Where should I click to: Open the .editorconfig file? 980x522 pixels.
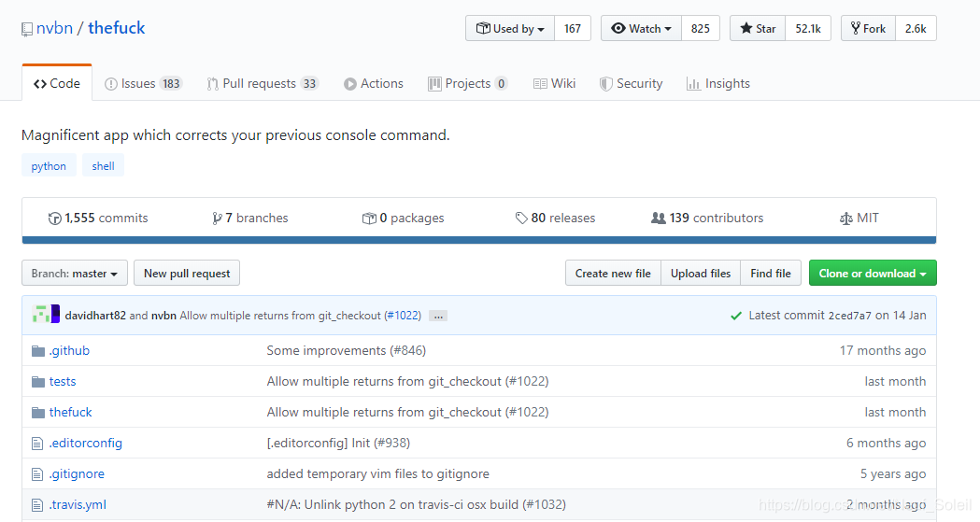point(86,444)
